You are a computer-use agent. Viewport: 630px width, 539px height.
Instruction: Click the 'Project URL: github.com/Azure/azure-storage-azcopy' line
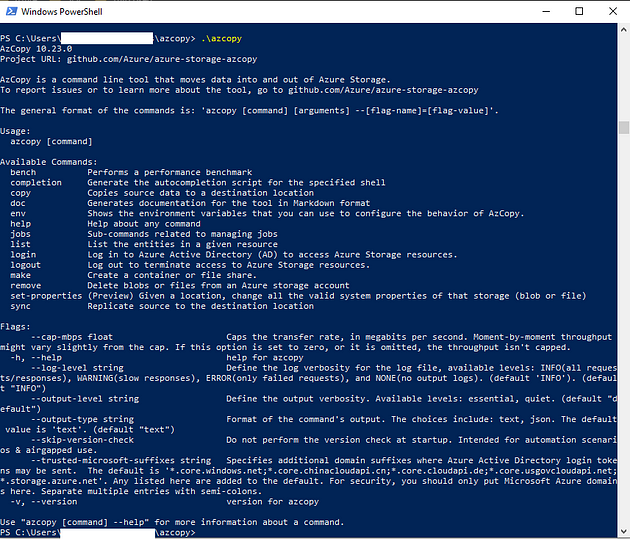coord(129,59)
